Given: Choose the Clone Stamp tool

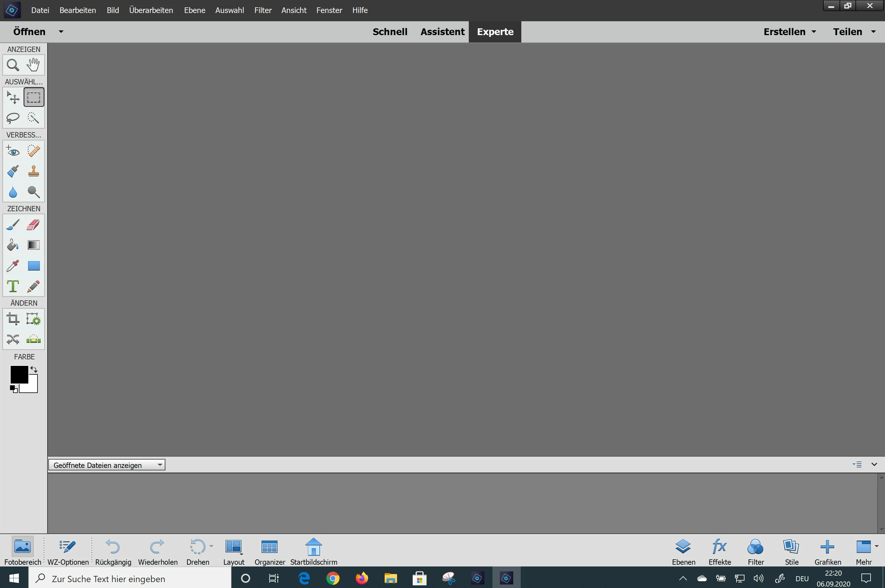Looking at the screenshot, I should (x=33, y=171).
